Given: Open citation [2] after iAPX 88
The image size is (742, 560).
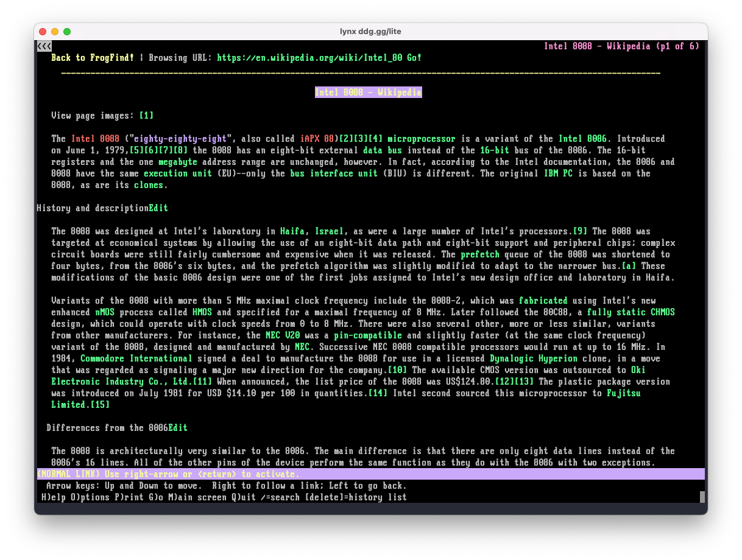Looking at the screenshot, I should click(346, 139).
